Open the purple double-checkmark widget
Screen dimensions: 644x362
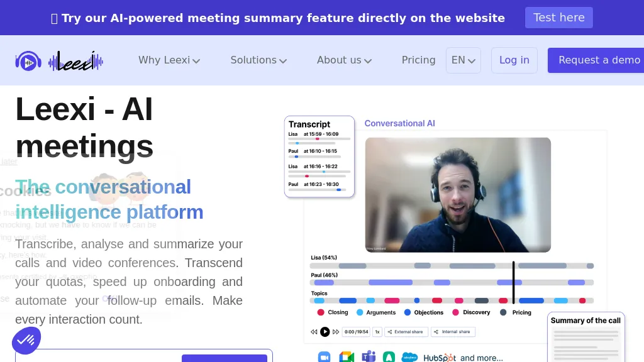(26, 340)
